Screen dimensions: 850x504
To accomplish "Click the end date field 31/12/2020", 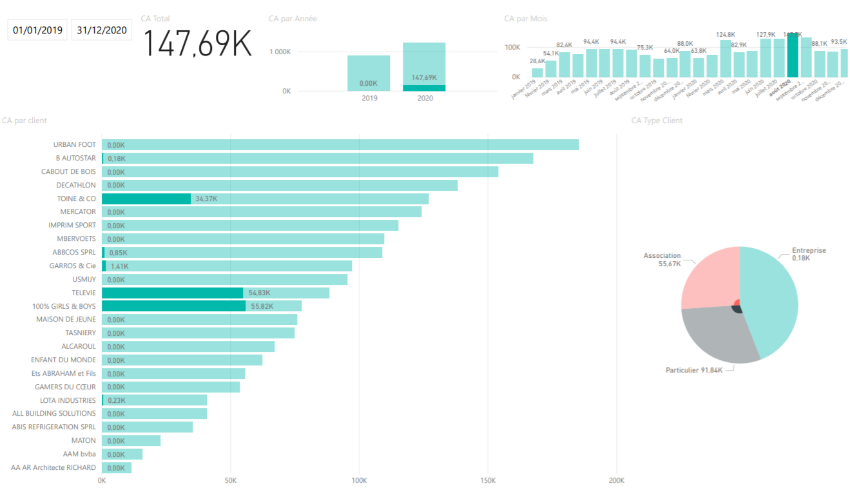I will [101, 30].
